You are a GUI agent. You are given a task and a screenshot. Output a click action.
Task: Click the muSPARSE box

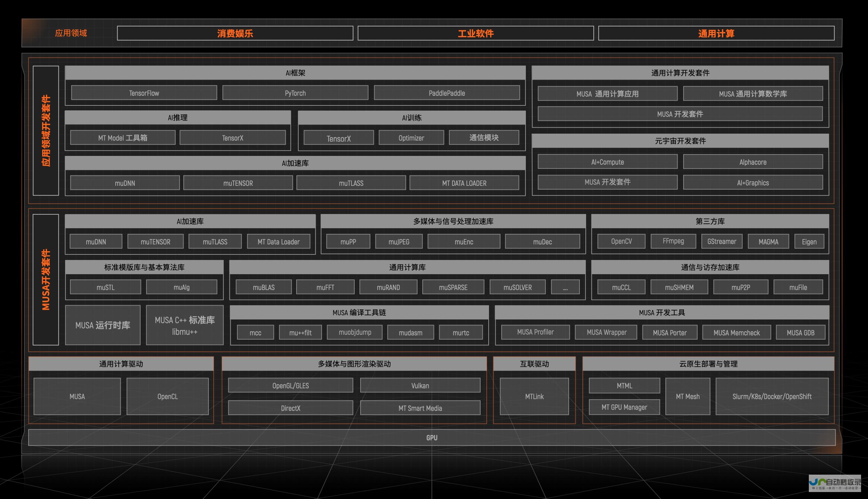[x=453, y=287]
